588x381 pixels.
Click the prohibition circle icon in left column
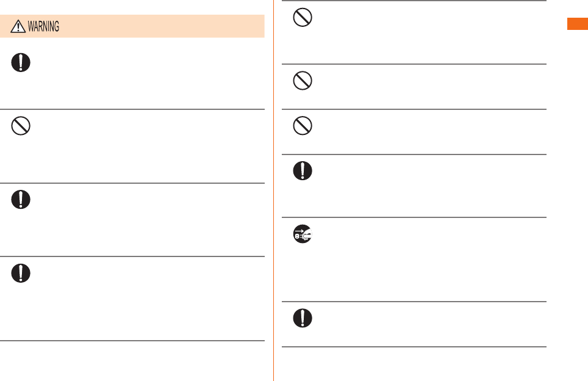[21, 126]
